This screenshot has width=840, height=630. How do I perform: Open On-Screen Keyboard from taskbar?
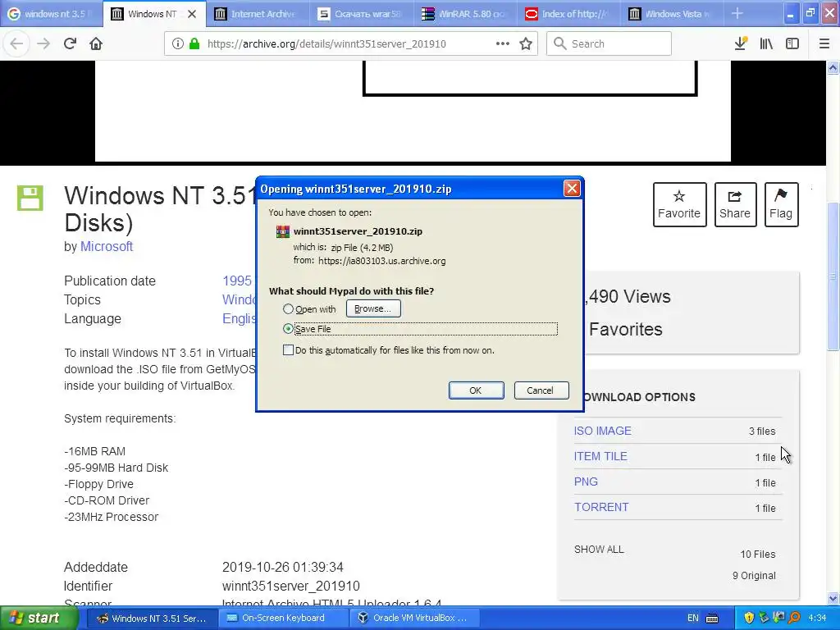coord(283,619)
